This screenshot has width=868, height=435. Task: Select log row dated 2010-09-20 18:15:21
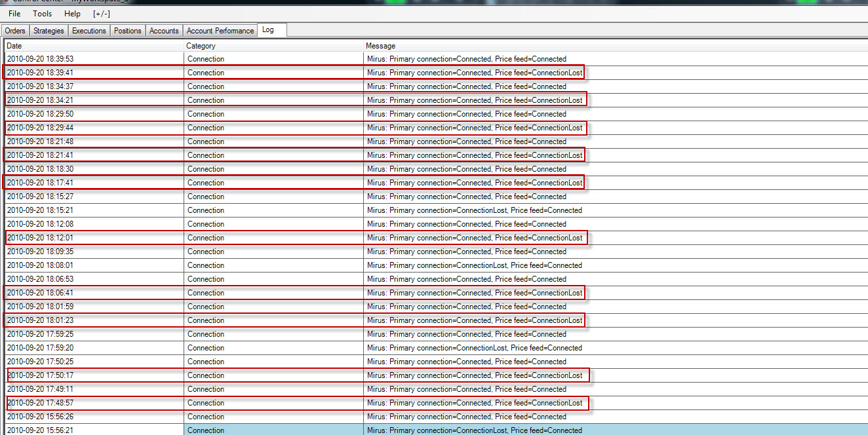[436, 210]
